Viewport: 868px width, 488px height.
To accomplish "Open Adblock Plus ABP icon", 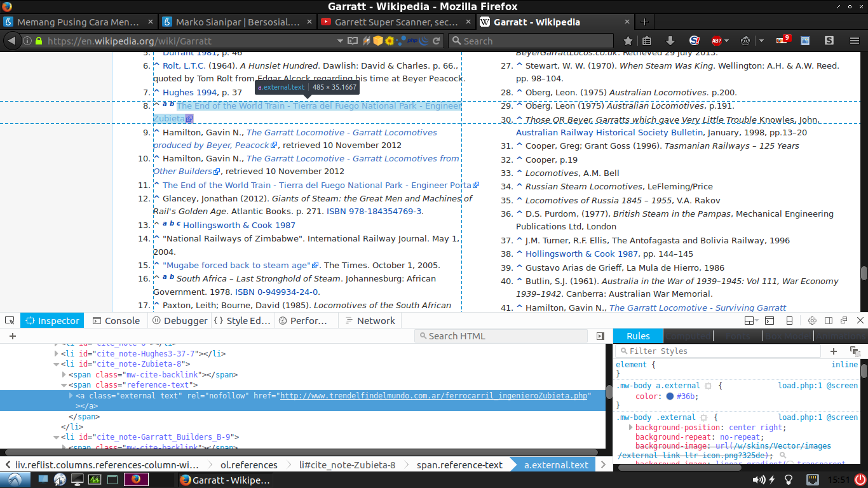I will tap(717, 41).
